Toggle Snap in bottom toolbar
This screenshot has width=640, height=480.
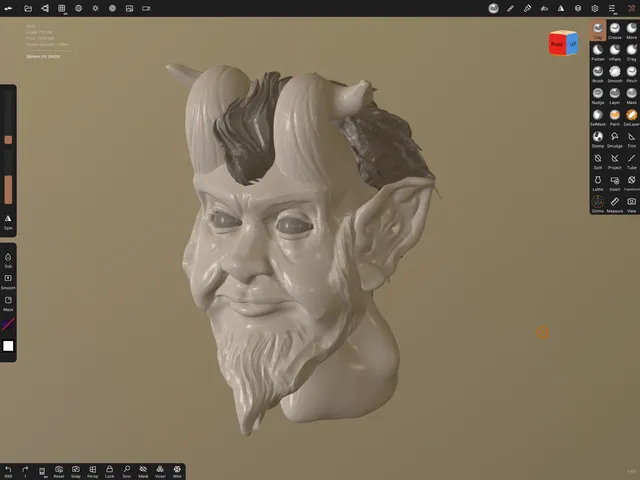click(76, 471)
